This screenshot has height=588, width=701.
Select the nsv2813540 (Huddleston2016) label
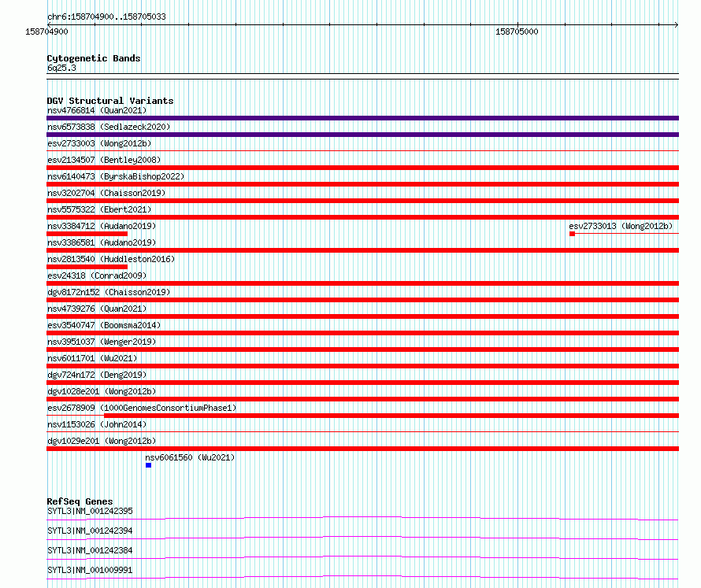pos(111,259)
